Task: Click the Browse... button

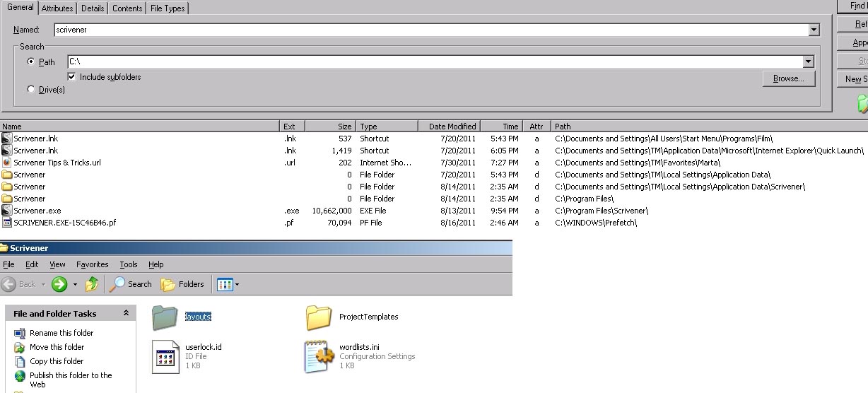Action: point(789,78)
